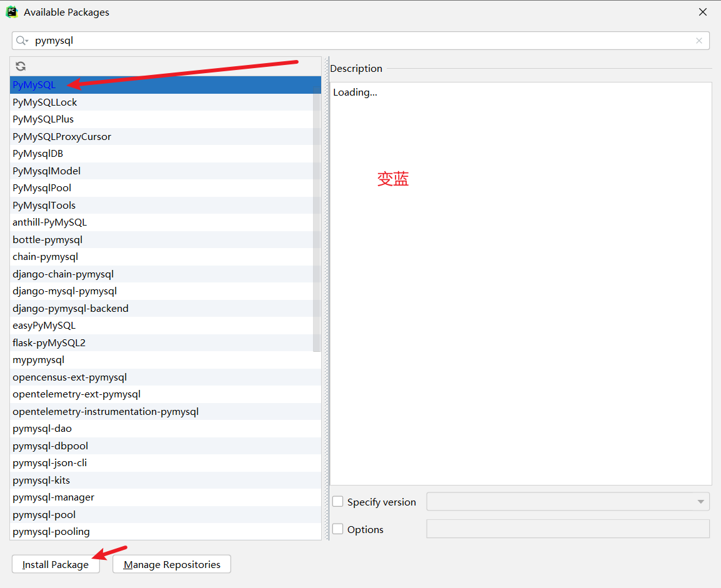
Task: Select the pymysql-json-cli package
Action: (x=166, y=463)
